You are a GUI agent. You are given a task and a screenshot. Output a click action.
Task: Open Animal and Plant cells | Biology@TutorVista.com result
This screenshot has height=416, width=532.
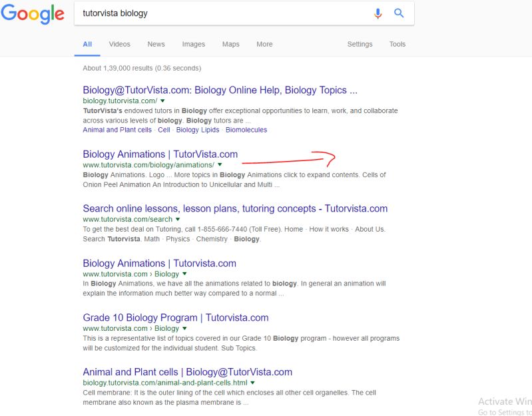click(187, 372)
